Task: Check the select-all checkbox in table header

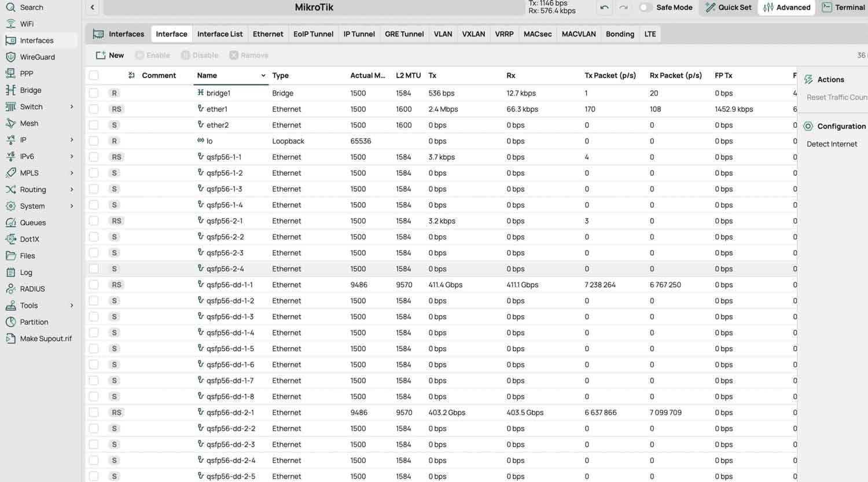Action: 93,75
